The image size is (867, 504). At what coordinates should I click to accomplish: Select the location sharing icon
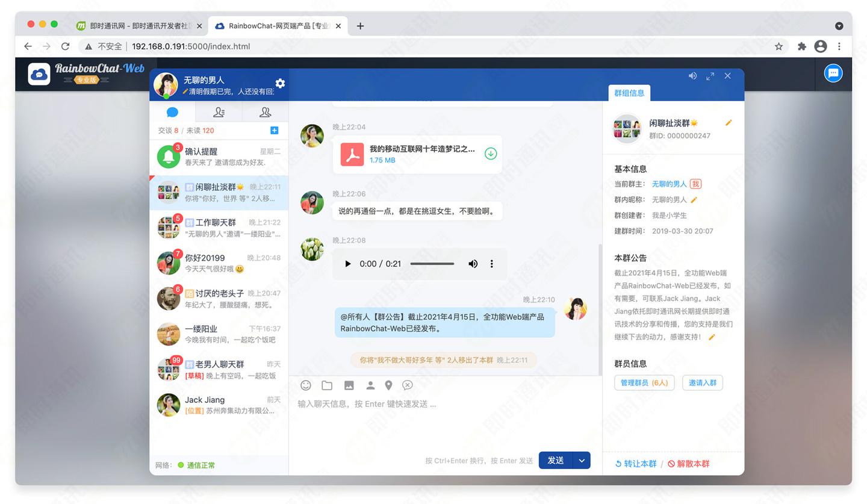(388, 385)
